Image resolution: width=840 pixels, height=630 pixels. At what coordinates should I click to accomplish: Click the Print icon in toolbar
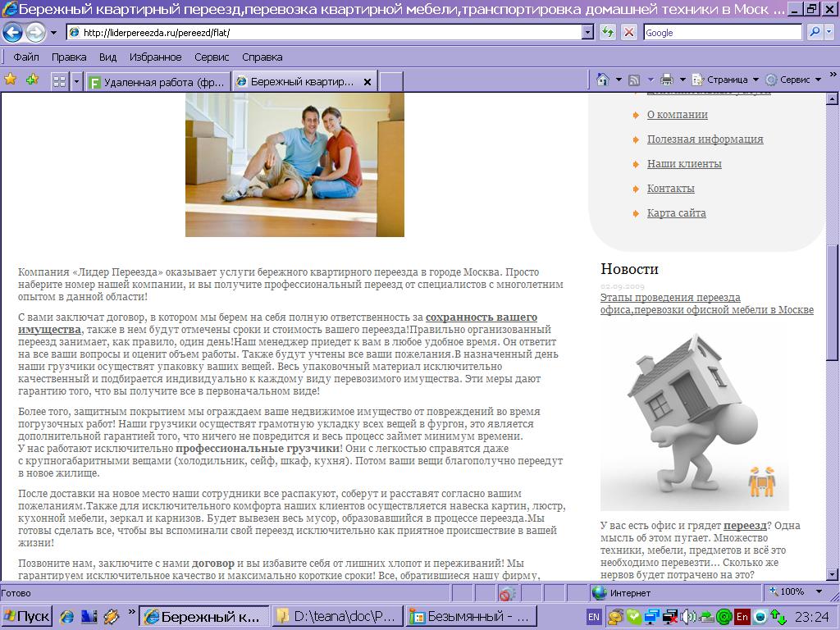[x=667, y=80]
